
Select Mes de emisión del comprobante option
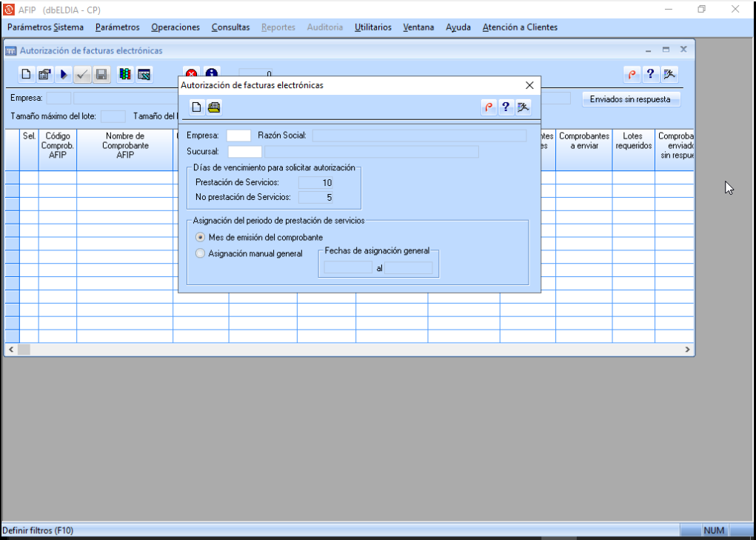200,237
